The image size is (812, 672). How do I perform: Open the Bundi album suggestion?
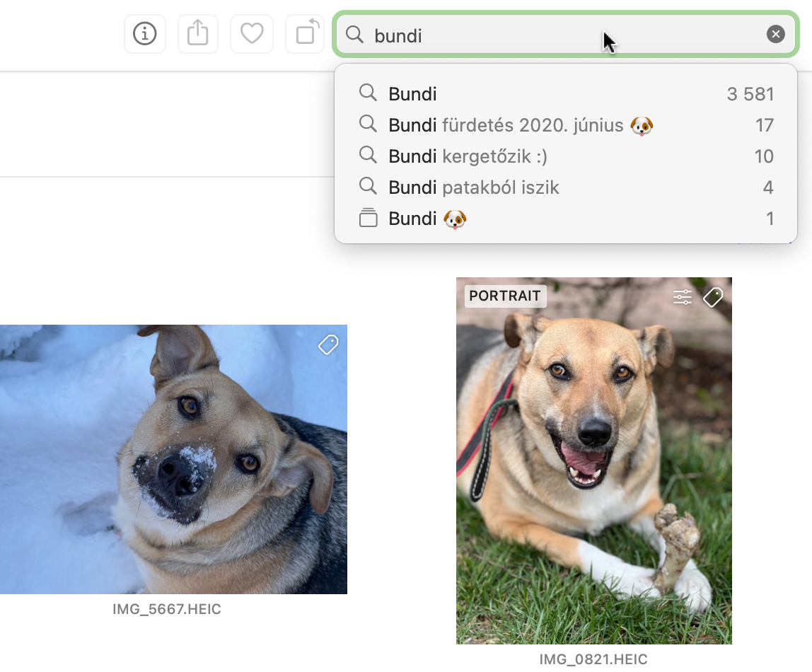tap(566, 219)
